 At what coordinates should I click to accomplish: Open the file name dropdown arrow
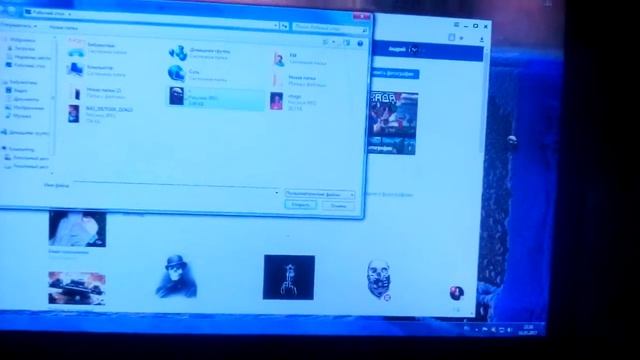(x=277, y=193)
